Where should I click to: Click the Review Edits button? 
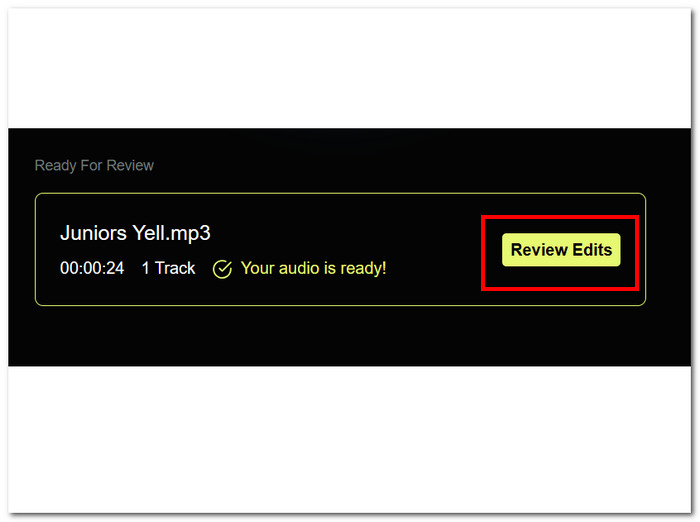pos(561,250)
